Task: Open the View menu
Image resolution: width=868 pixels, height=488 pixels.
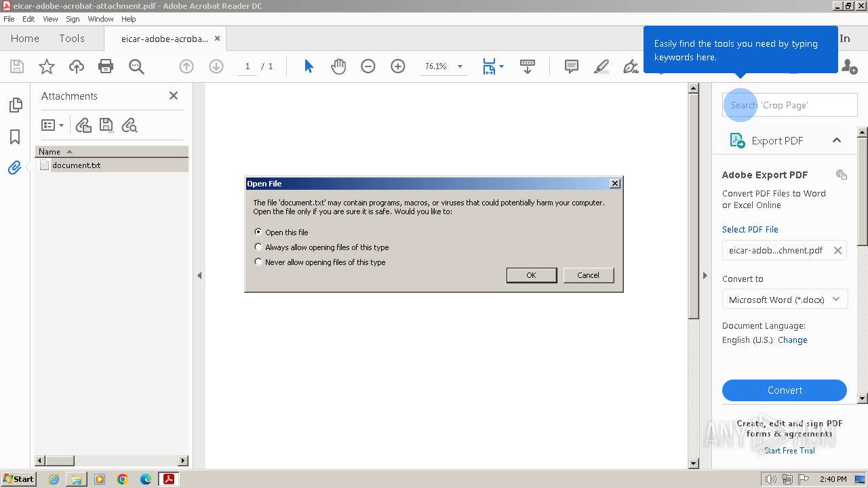Action: [51, 19]
